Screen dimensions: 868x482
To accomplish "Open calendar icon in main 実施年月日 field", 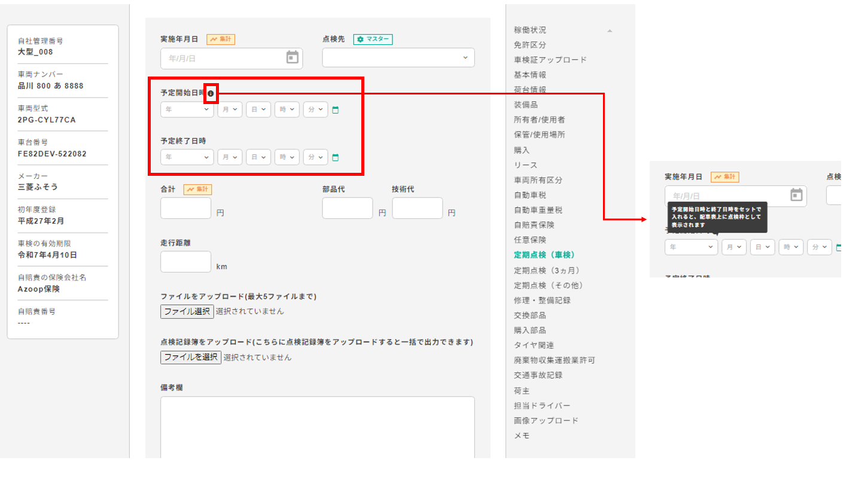I will tap(292, 57).
